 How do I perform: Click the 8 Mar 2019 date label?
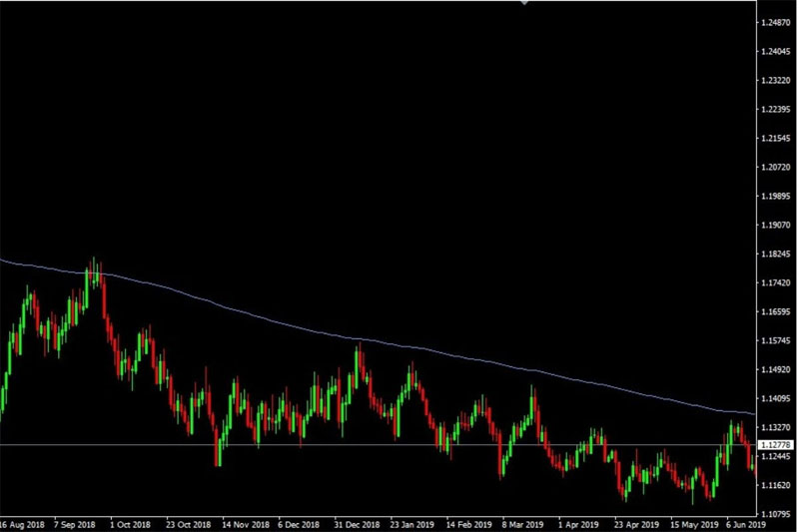tap(522, 525)
